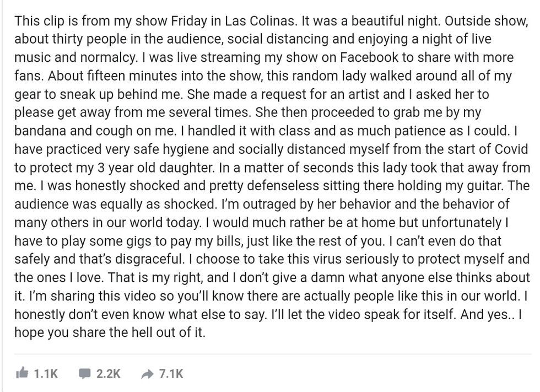The image size is (540, 392).
Task: Click the 7.1K shares count
Action: 171,374
